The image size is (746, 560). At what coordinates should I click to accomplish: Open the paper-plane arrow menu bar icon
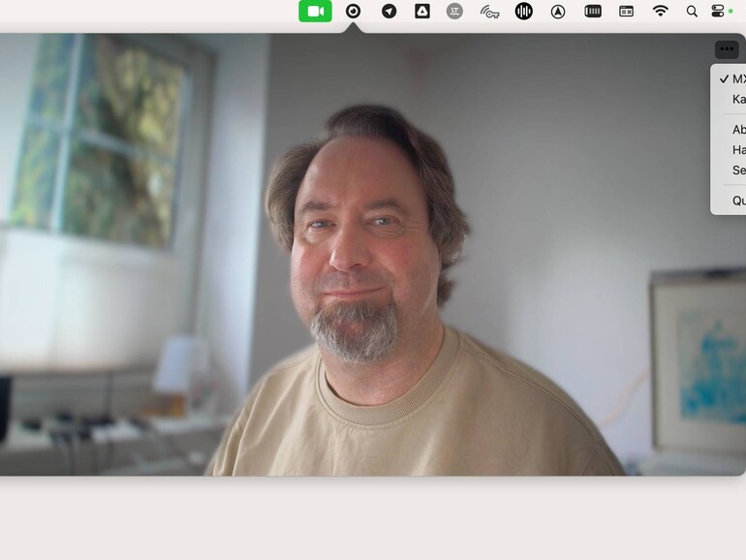point(389,11)
